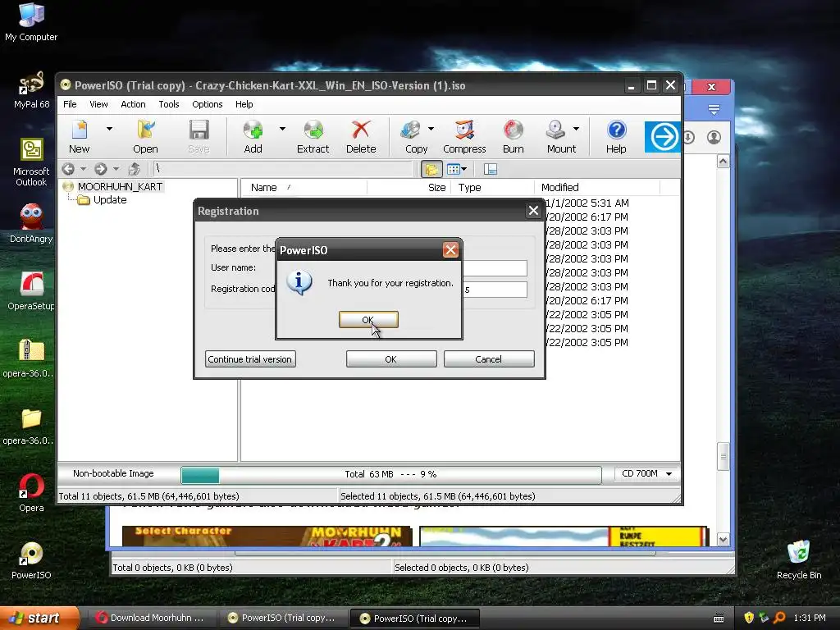Open the Help menu
This screenshot has height=630, width=840.
pyautogui.click(x=244, y=104)
